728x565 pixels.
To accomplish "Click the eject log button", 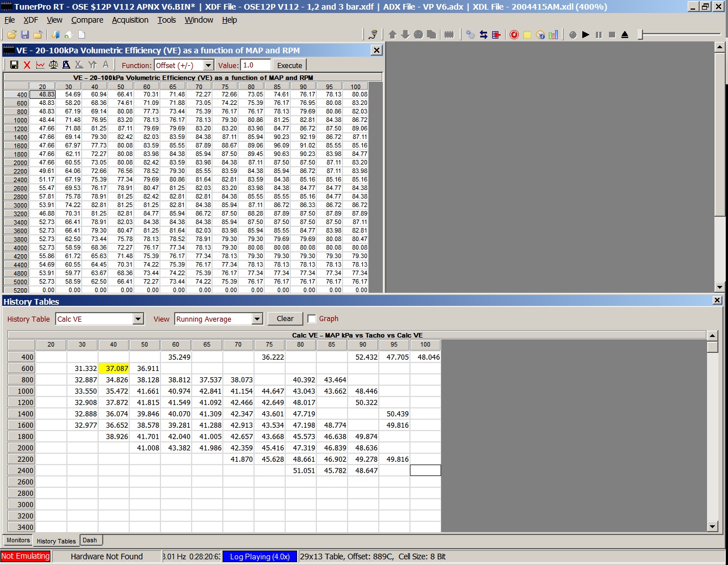I will [x=625, y=35].
